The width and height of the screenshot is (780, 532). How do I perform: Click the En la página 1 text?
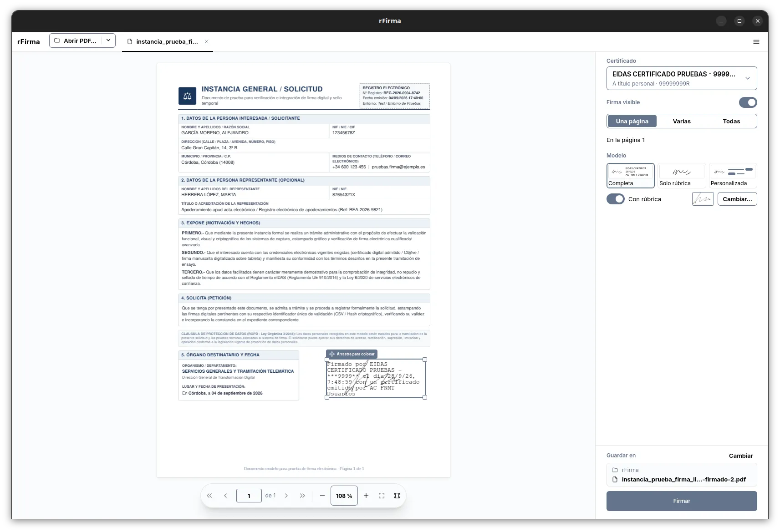[x=626, y=140]
